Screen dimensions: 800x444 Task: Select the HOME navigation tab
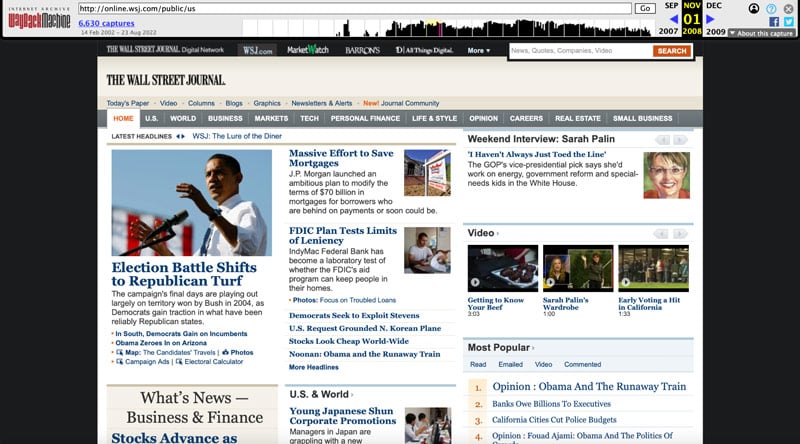(x=123, y=118)
